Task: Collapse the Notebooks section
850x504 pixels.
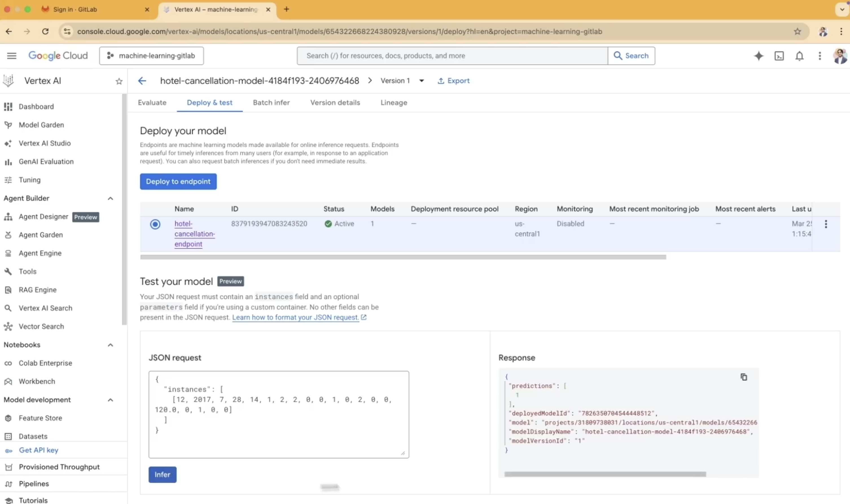Action: (110, 345)
